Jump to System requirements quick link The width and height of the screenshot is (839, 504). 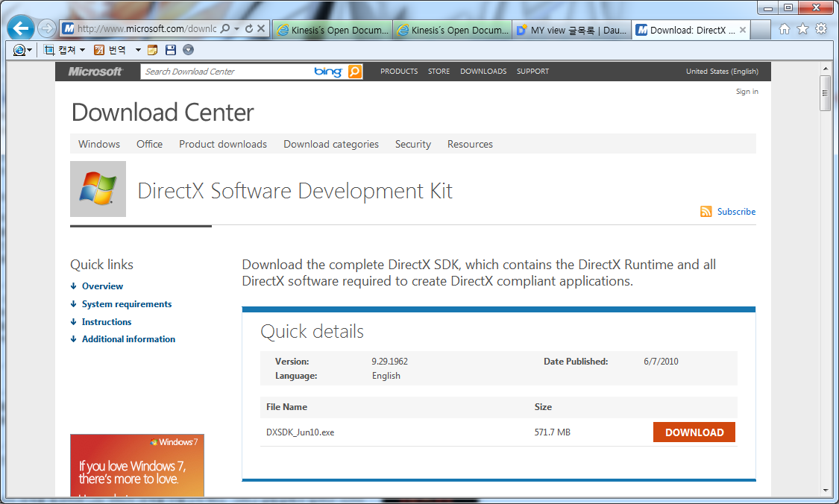[127, 304]
